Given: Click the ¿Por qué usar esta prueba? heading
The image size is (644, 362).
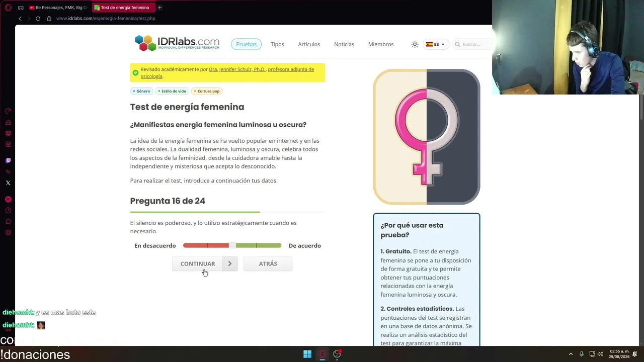Looking at the screenshot, I should click(x=412, y=230).
